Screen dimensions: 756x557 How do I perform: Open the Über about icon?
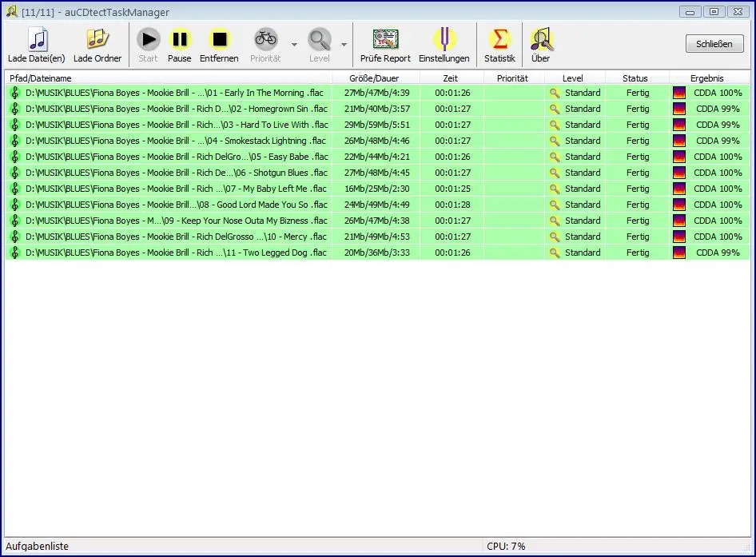tap(542, 39)
